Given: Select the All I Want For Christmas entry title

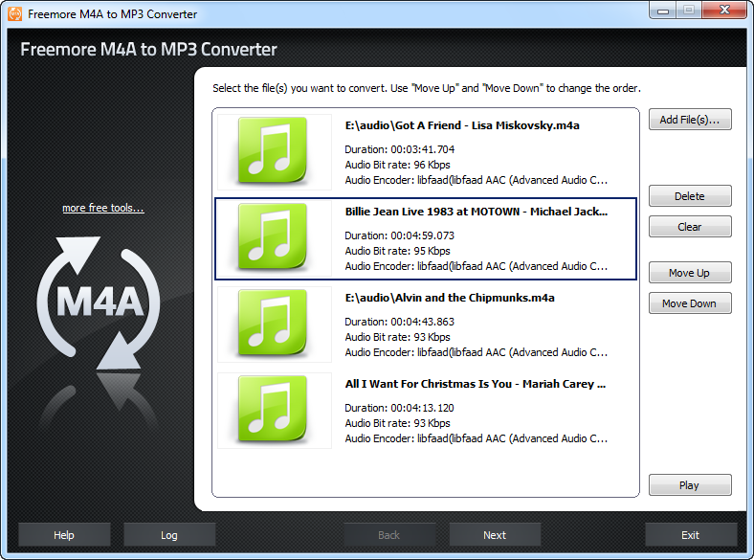Looking at the screenshot, I should [476, 384].
